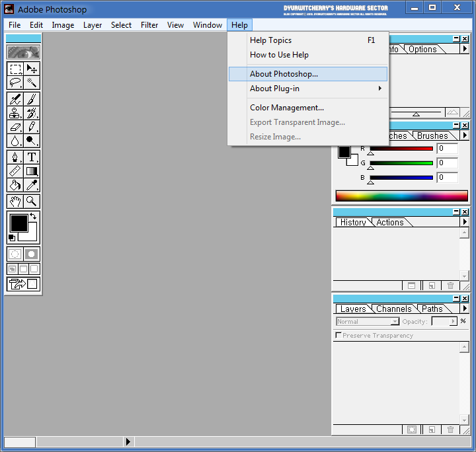This screenshot has width=476, height=452.
Task: Select the Pencil tool
Action: [x=32, y=127]
